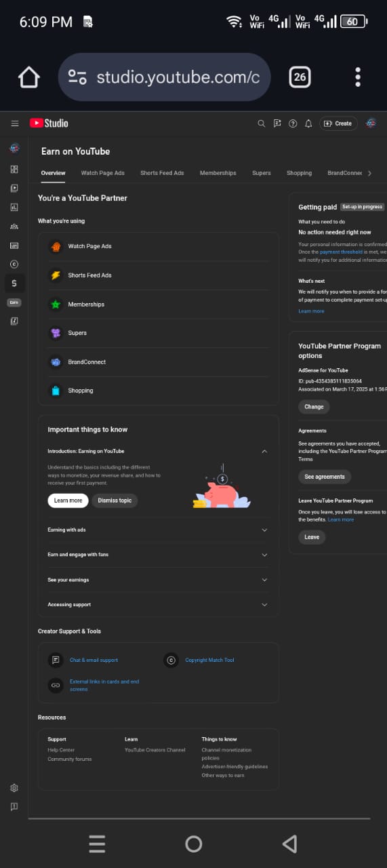Screen dimensions: 387x868
Task: Open channel avatar in the left sidebar
Action: pyautogui.click(x=14, y=148)
